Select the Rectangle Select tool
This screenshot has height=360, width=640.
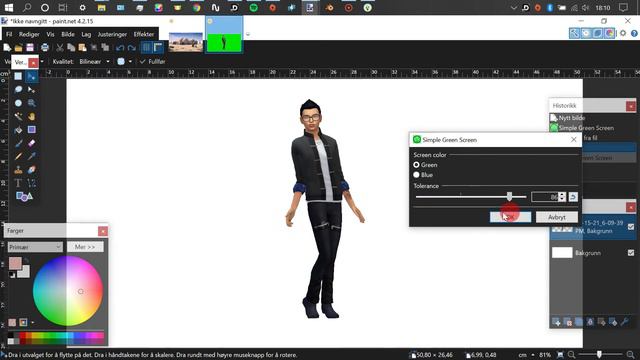[18, 76]
